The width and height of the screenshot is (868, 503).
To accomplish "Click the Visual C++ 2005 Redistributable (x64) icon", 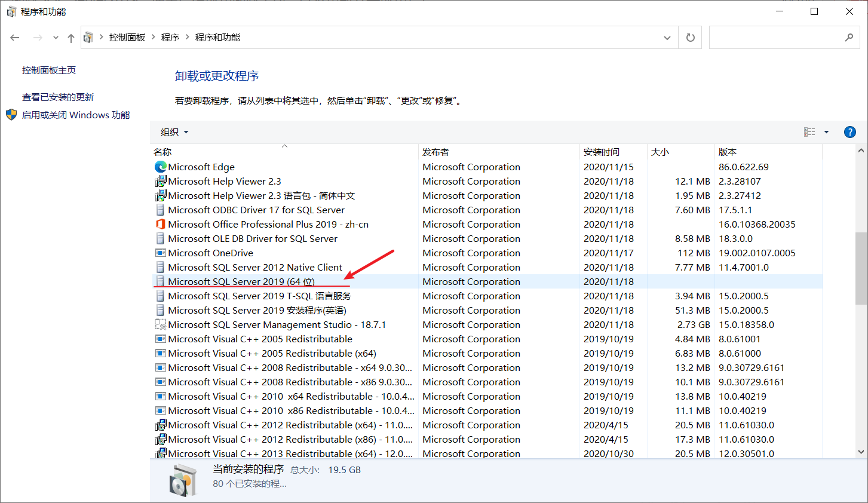I will pyautogui.click(x=160, y=353).
